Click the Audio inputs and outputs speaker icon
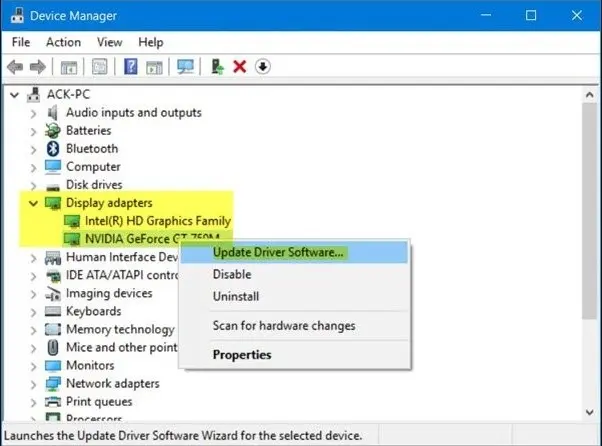Image resolution: width=602 pixels, height=446 pixels. pyautogui.click(x=52, y=113)
